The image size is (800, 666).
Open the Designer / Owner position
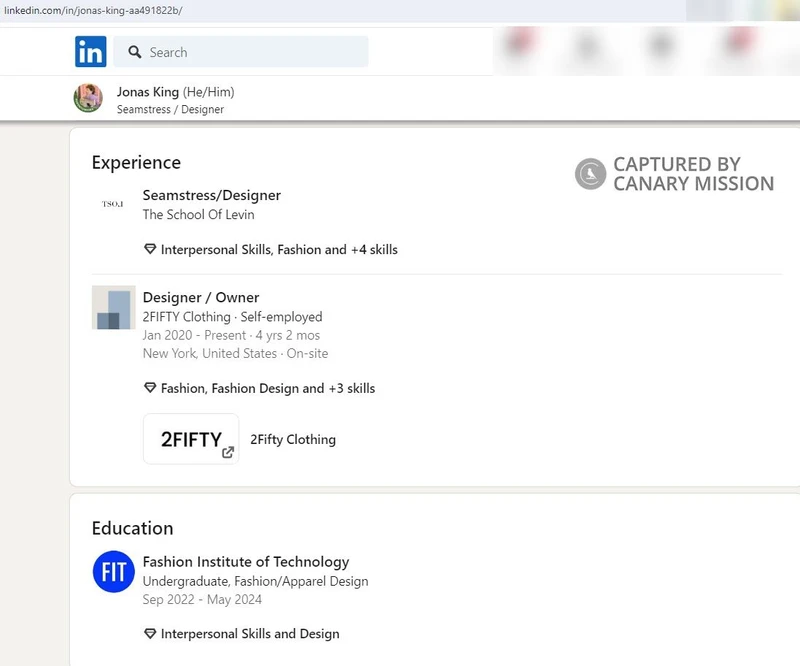click(201, 298)
